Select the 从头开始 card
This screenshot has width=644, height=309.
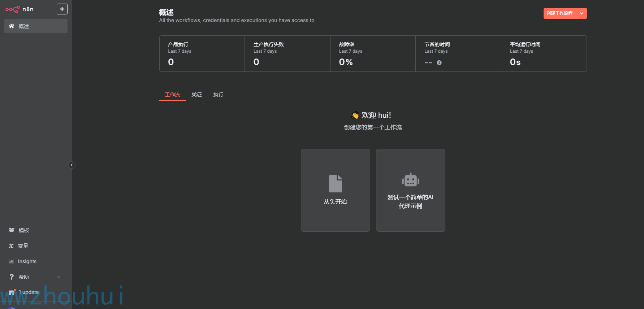tap(336, 190)
